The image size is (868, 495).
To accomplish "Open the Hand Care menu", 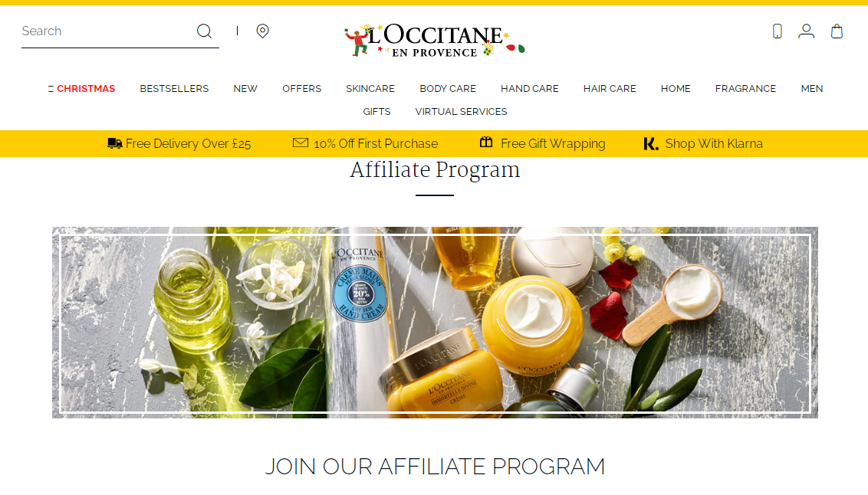I will click(x=529, y=88).
